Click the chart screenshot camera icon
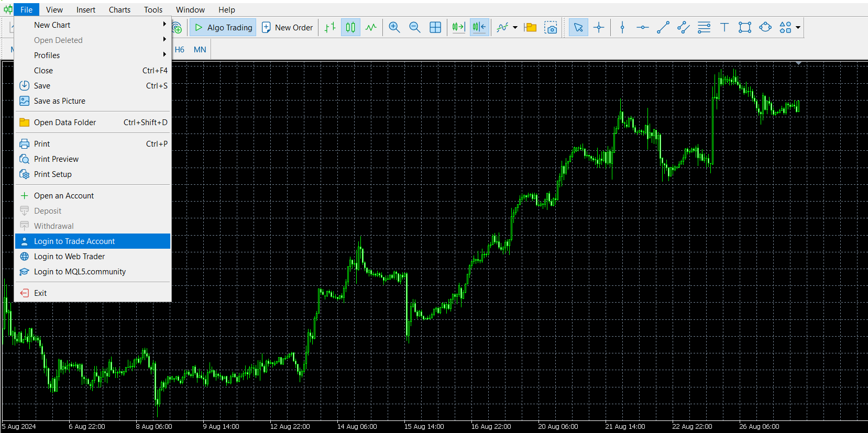 (x=551, y=28)
